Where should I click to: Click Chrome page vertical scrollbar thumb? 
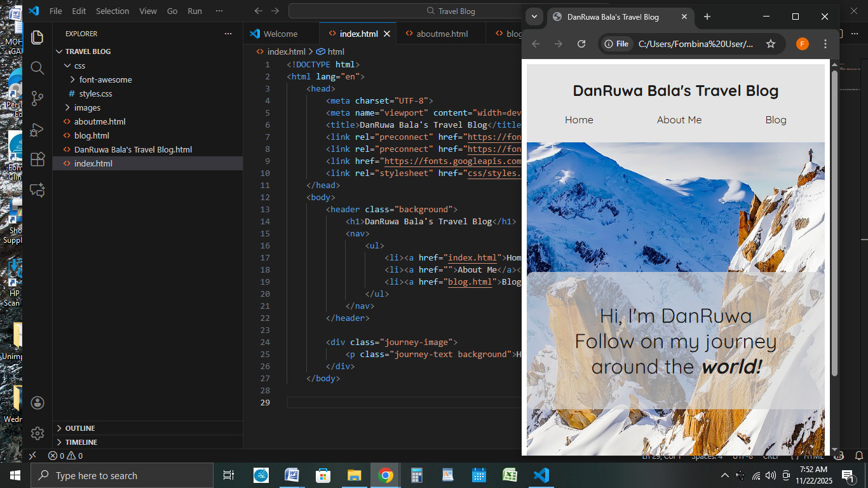(834, 222)
